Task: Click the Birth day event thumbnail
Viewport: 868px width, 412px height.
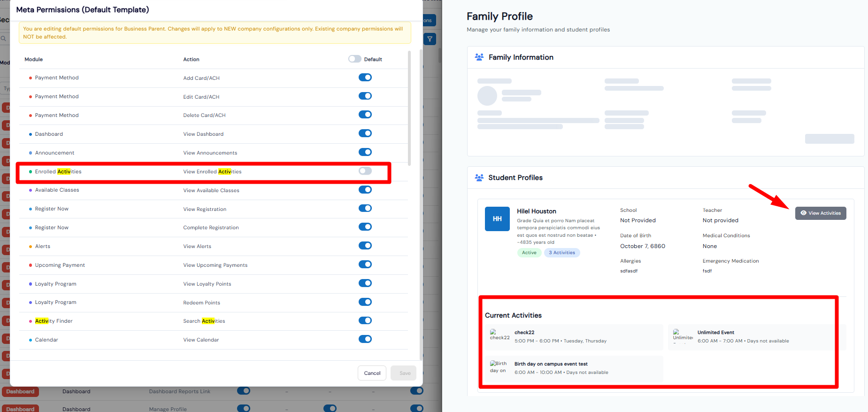Action: point(498,367)
